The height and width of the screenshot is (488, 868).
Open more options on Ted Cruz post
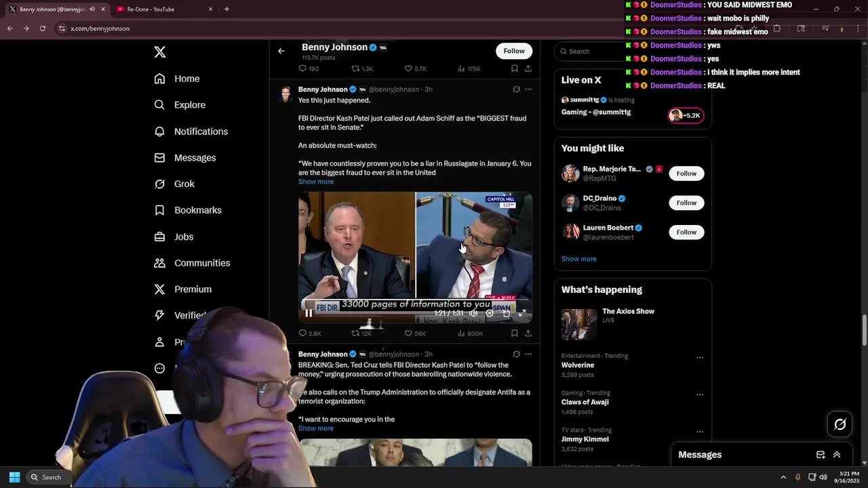pos(528,354)
